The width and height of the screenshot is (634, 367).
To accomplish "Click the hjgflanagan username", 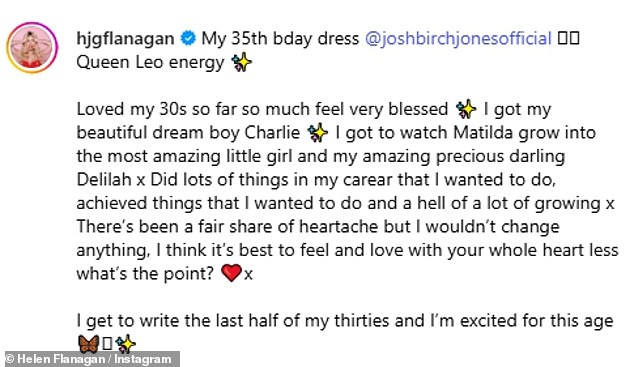I will tap(125, 39).
